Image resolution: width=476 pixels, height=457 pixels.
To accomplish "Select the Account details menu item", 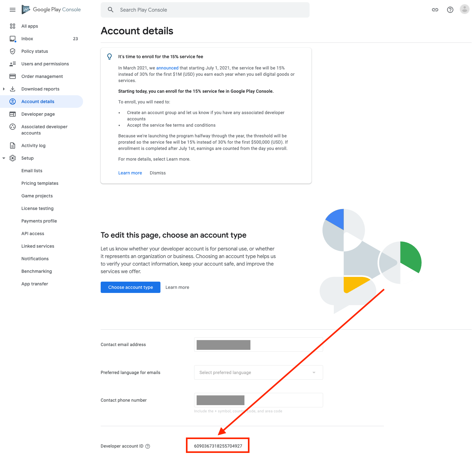I will (x=42, y=102).
